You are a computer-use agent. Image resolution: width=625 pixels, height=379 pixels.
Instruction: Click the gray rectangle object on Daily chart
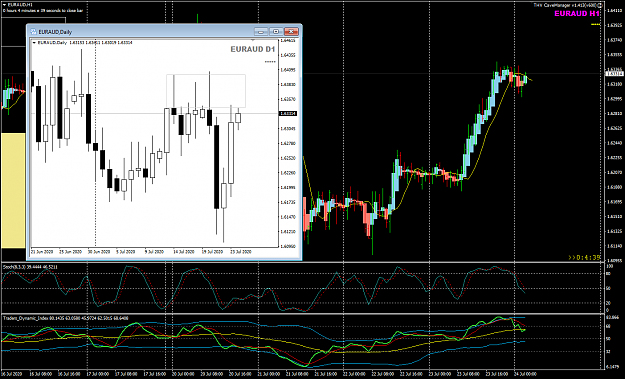(206, 91)
